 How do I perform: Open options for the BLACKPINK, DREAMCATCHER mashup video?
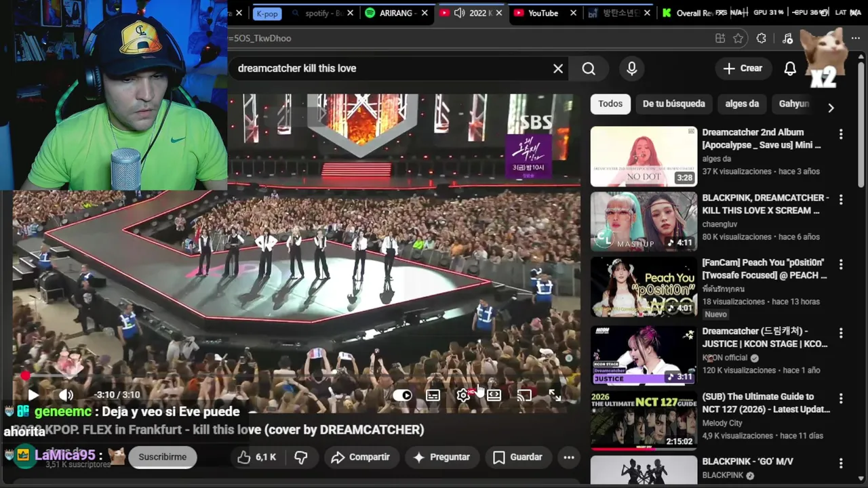(x=841, y=200)
